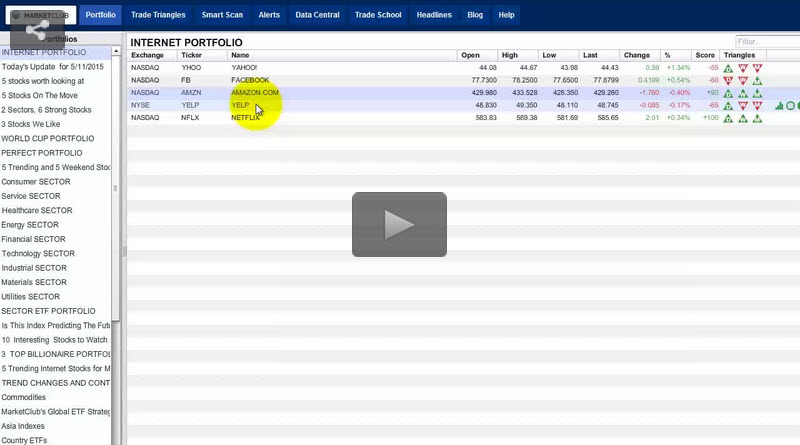Open Data Central
This screenshot has width=800, height=445.
coord(317,15)
